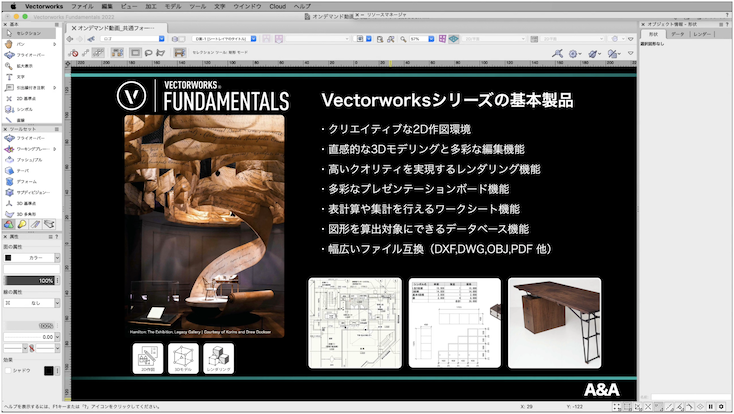Viewport: 734px width, 414px height.
Task: Click the lasso marquee mode icon
Action: [x=148, y=52]
